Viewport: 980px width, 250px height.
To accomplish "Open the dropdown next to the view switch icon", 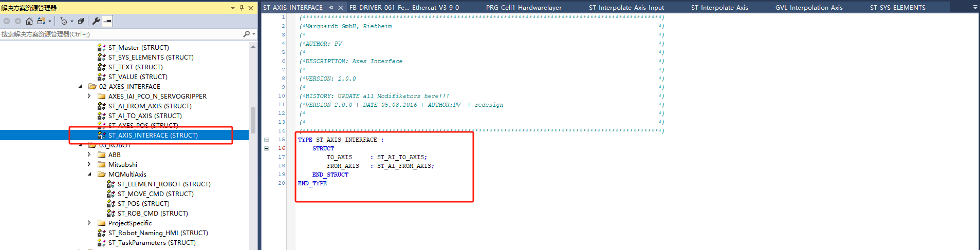I will click(50, 21).
